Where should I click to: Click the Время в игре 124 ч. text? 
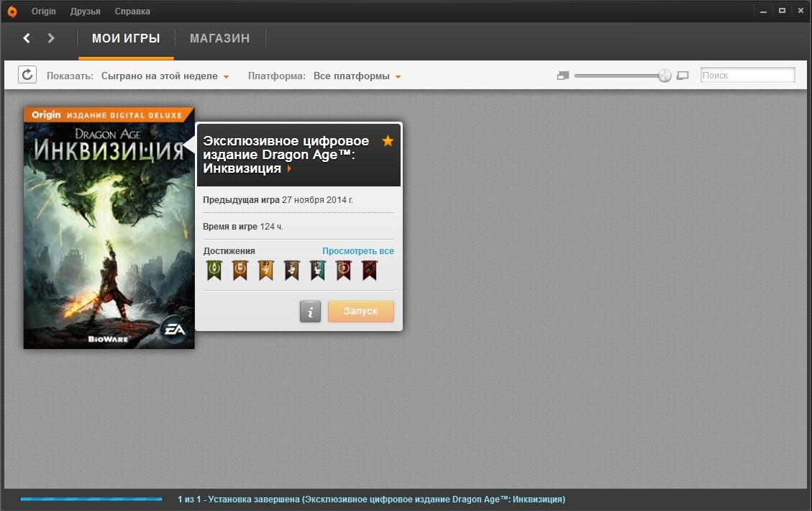tap(243, 227)
